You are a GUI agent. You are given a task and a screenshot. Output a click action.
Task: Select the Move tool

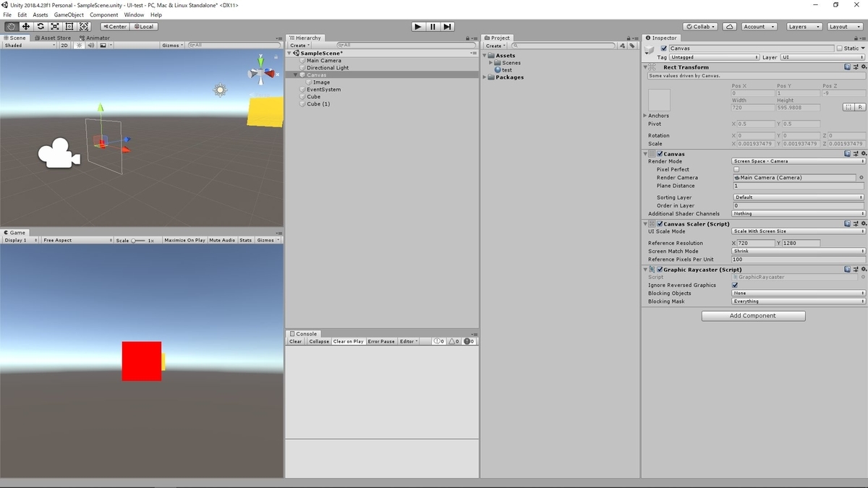click(x=26, y=27)
